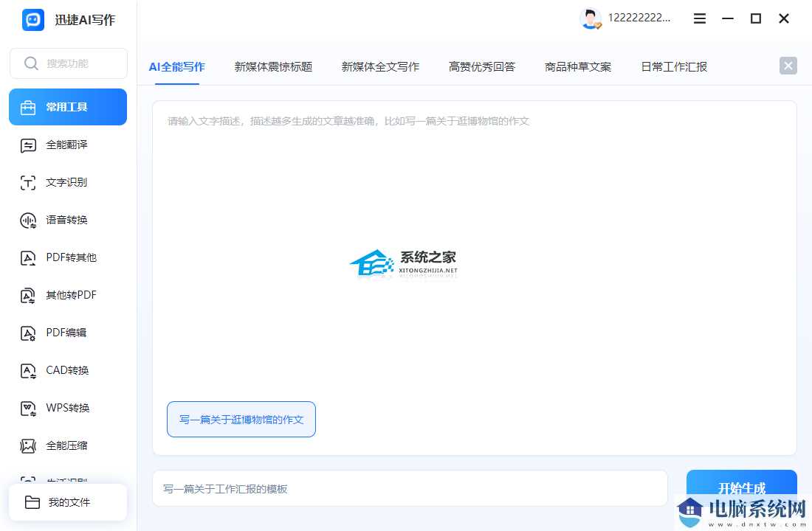This screenshot has height=531, width=812.
Task: Click the 文字识别 OCR icon
Action: point(28,183)
